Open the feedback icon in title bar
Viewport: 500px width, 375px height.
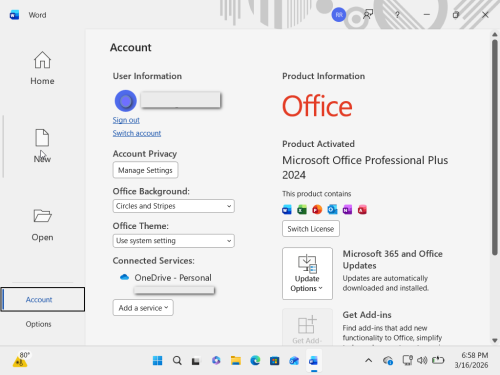(x=368, y=15)
